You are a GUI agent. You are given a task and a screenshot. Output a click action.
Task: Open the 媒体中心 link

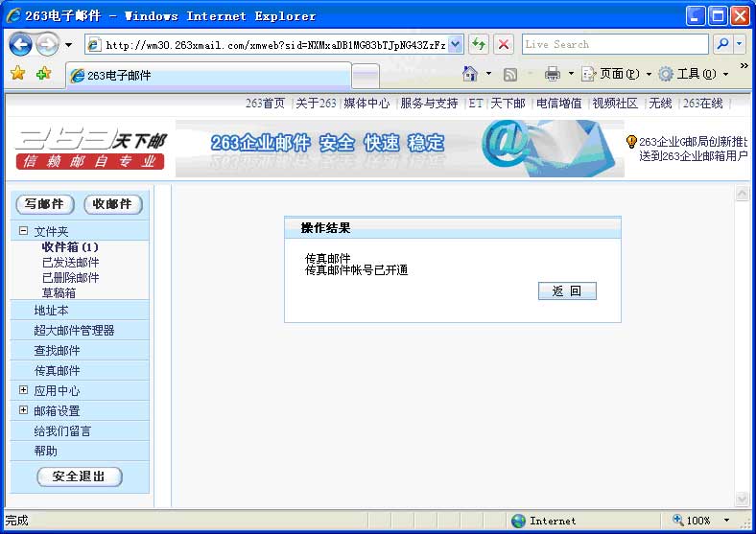[366, 104]
